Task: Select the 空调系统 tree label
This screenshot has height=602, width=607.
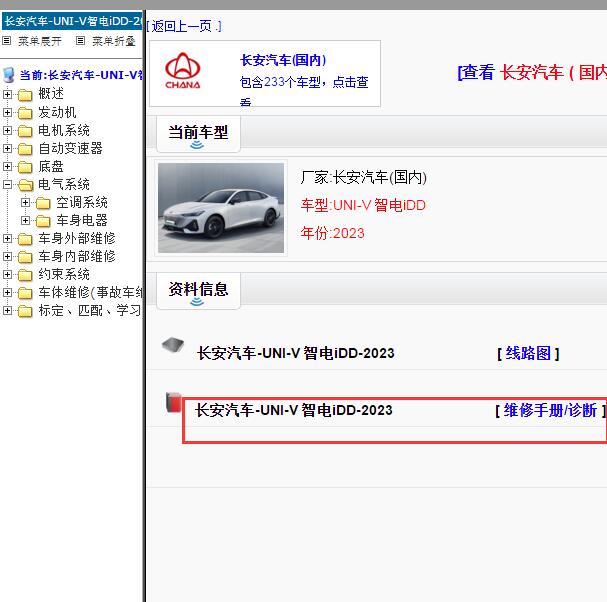Action: 82,202
